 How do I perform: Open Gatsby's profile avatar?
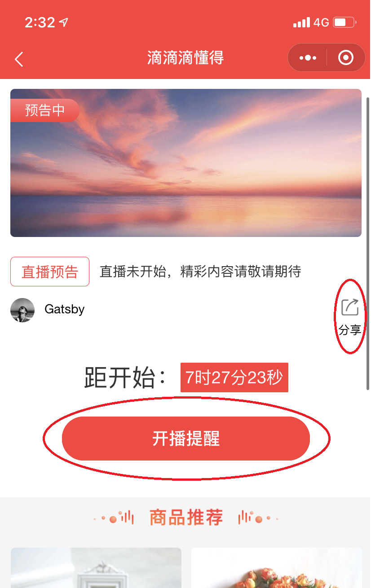(x=22, y=310)
